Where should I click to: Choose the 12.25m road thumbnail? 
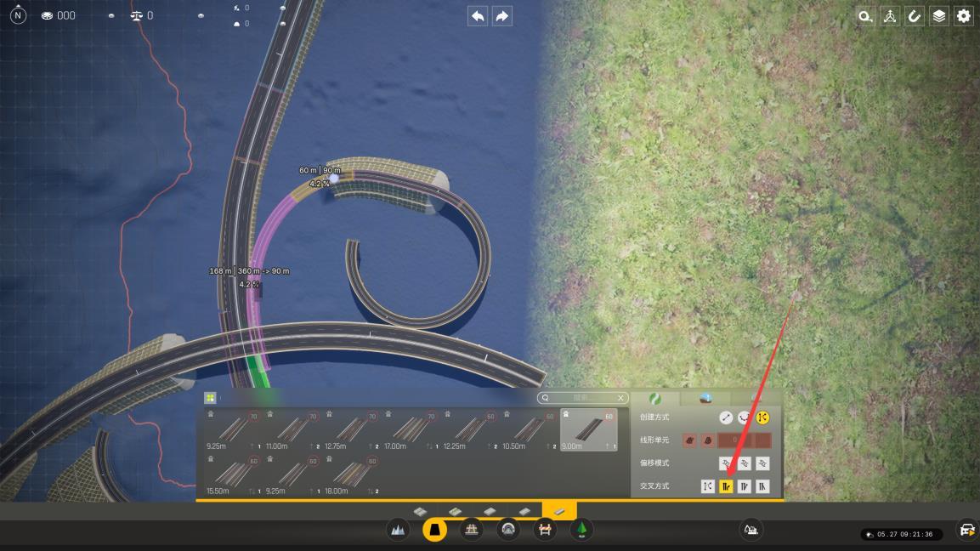(x=470, y=429)
